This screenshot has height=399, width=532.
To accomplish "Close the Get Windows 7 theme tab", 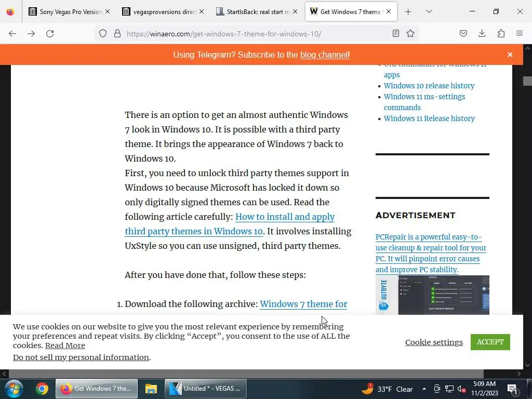I will click(x=389, y=11).
